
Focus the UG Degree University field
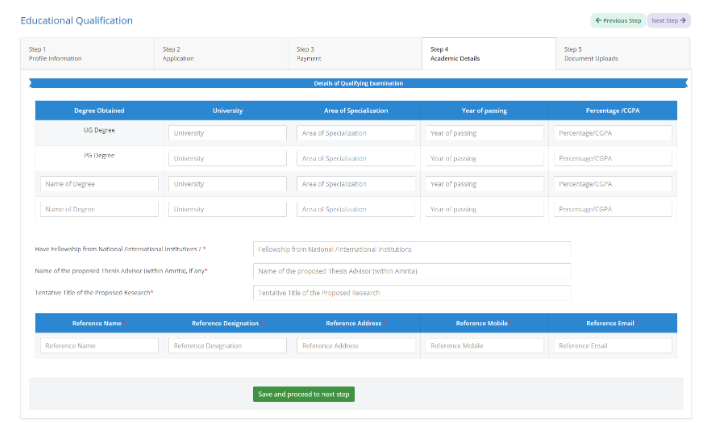click(227, 133)
